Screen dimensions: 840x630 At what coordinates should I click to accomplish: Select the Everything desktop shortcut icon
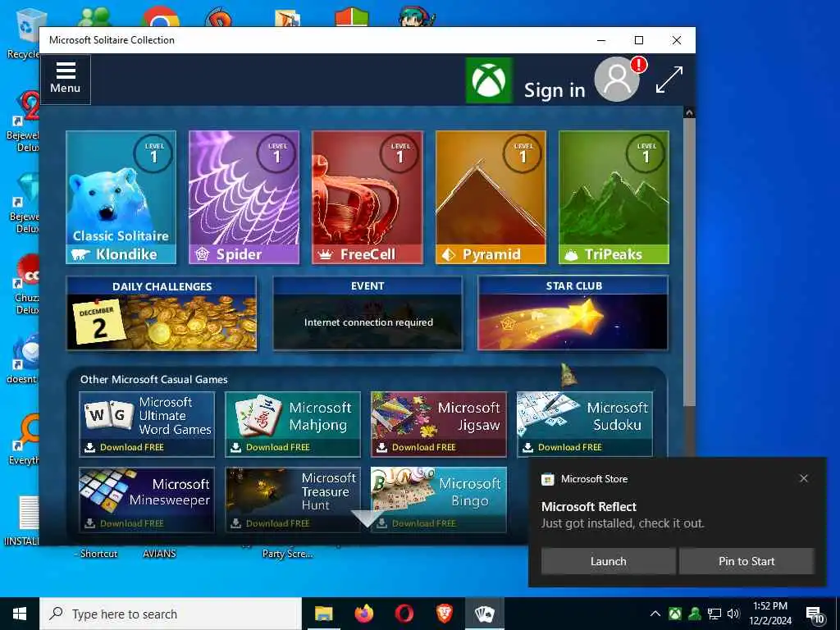24,440
